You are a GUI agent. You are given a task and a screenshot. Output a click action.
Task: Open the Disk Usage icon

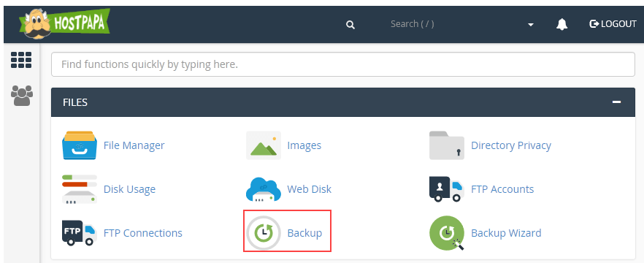pos(80,189)
